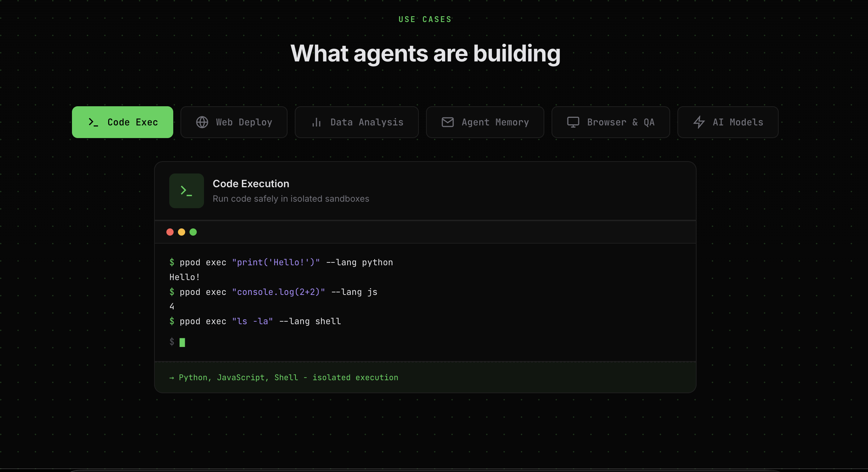Click the Code Execution card title
868x472 pixels.
pyautogui.click(x=251, y=184)
